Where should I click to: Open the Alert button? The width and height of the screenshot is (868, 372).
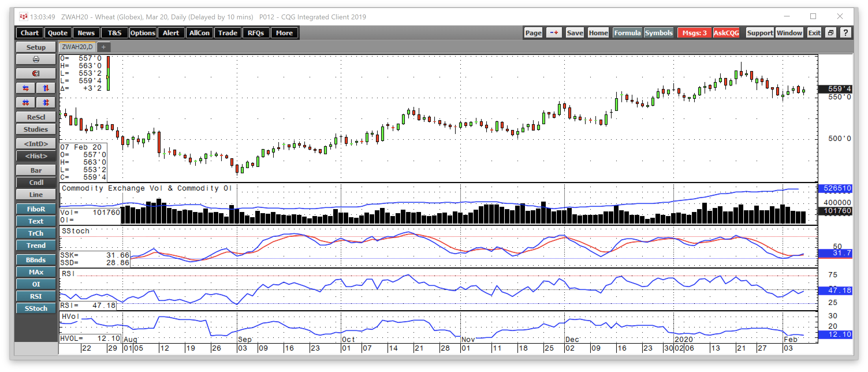click(171, 33)
